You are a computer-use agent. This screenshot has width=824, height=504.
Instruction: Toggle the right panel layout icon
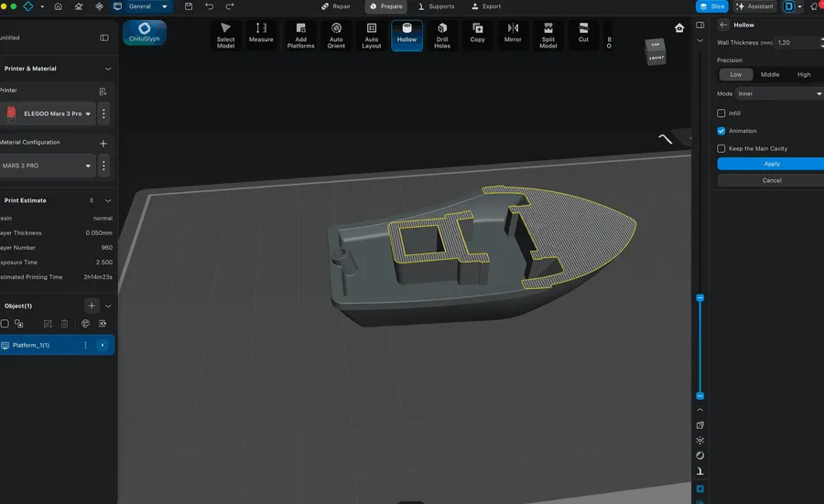click(x=700, y=26)
